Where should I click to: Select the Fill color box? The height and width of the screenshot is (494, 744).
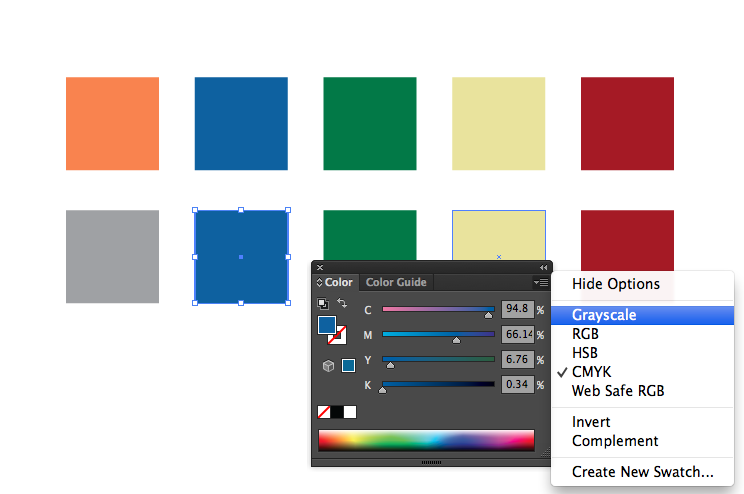tap(327, 325)
